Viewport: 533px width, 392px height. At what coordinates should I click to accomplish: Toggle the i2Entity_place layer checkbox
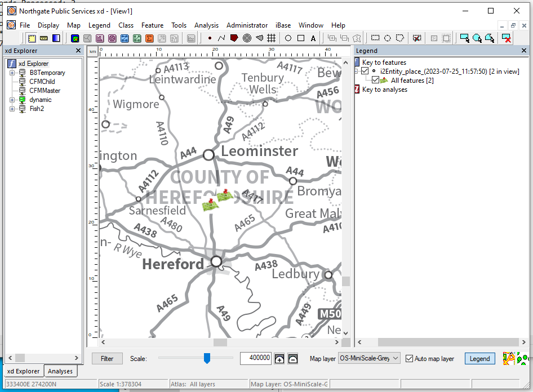pos(365,70)
